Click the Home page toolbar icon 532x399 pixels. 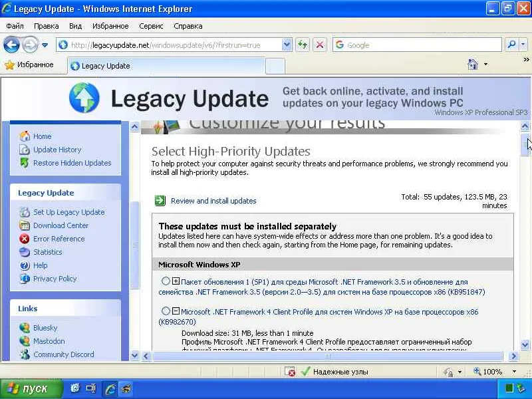[x=473, y=64]
